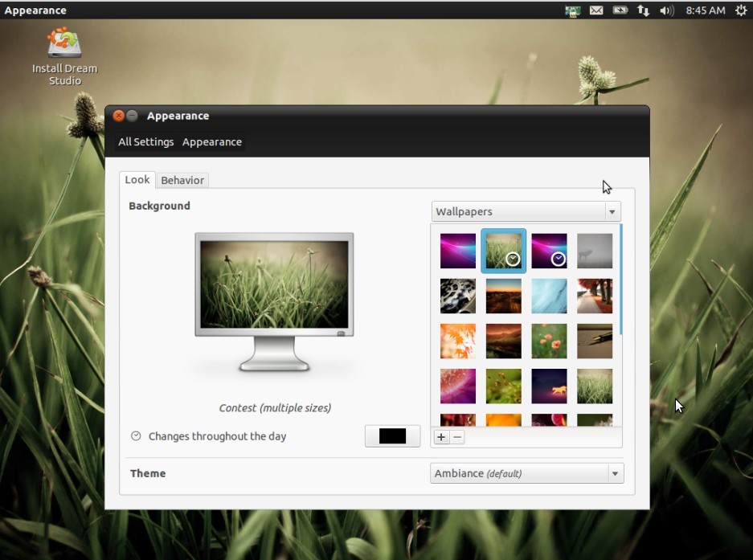Select the first purple aurora wallpaper thumbnail
This screenshot has width=753, height=560.
pos(457,251)
